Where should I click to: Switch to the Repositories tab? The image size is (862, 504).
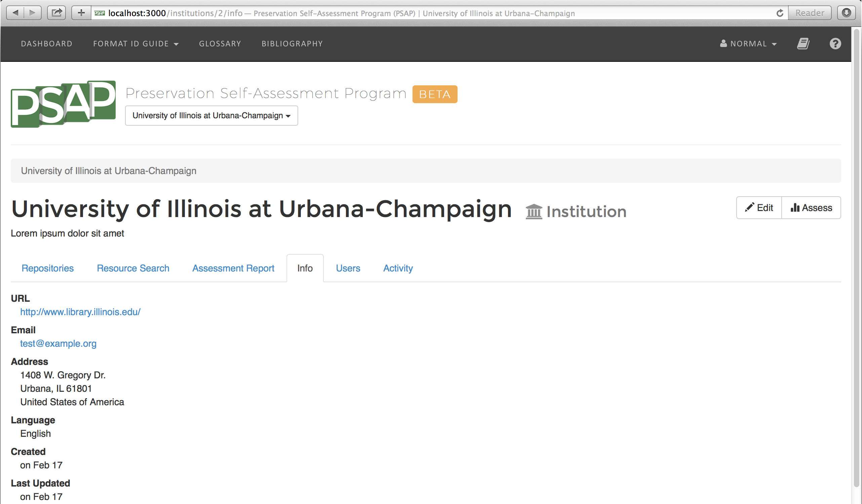pos(48,267)
